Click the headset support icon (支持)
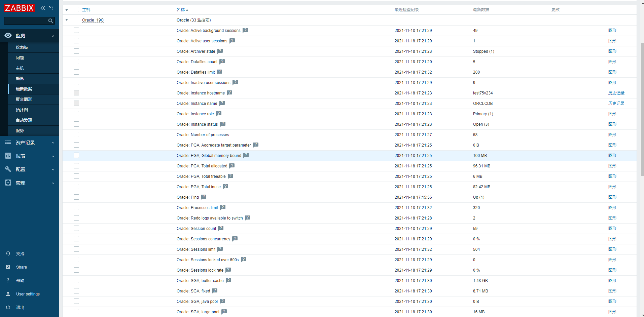Image resolution: width=644 pixels, height=317 pixels. 8,253
